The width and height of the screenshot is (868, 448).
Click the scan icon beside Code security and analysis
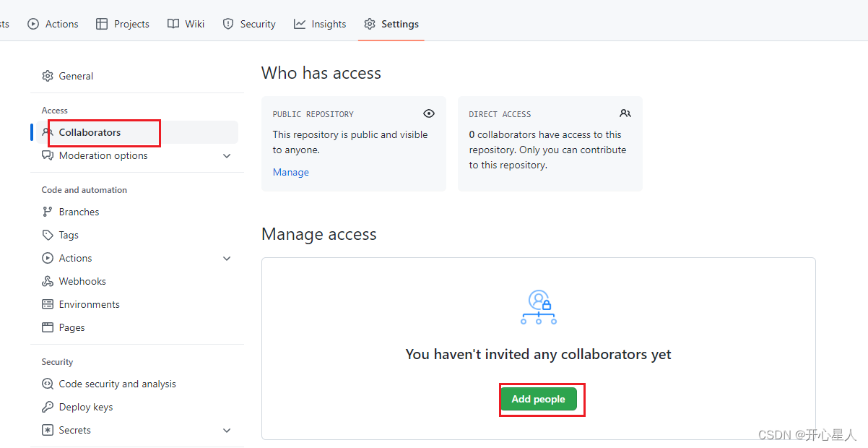pos(48,384)
